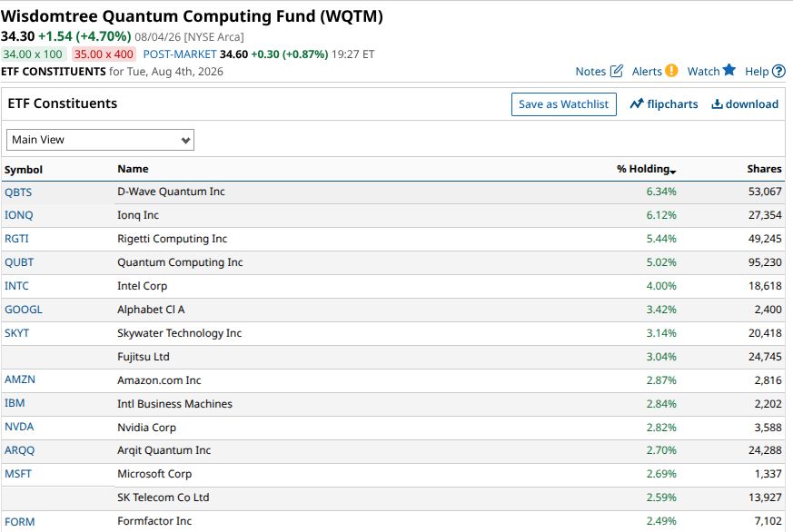Open ARQQ symbol link
The image size is (793, 532).
pos(20,450)
